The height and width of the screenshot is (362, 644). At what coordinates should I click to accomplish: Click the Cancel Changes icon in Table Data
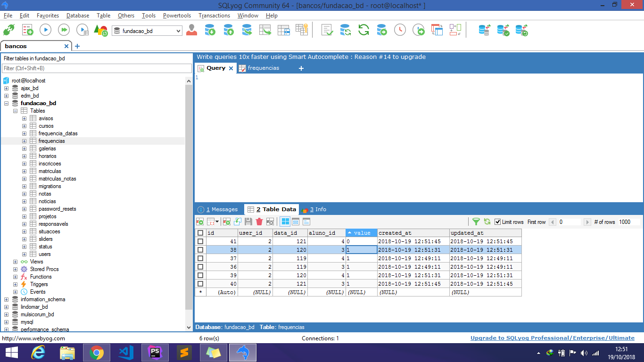tap(270, 222)
